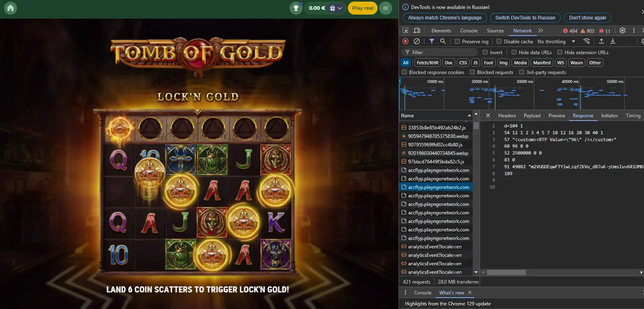Image resolution: width=644 pixels, height=309 pixels.
Task: Filter requests by JS type
Action: click(476, 63)
